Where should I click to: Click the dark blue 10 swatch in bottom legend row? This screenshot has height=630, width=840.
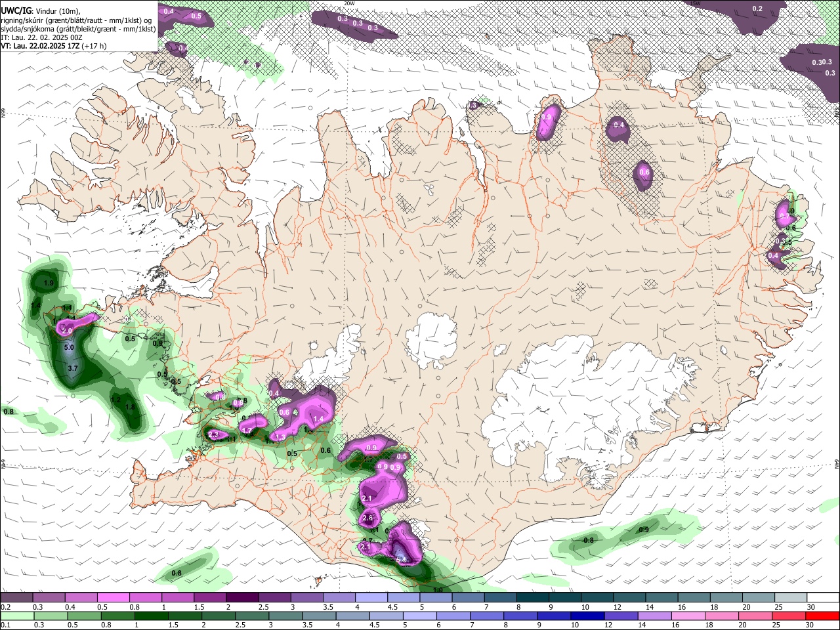[587, 616]
